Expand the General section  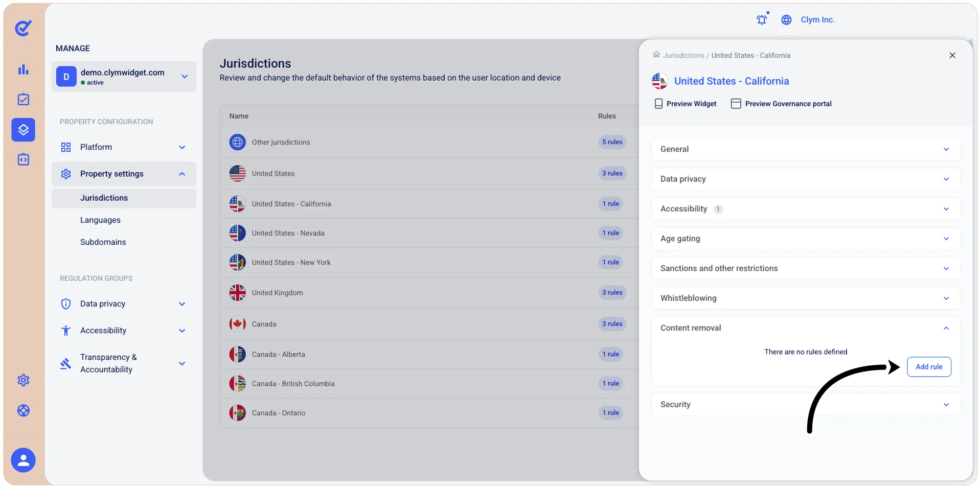pos(805,149)
